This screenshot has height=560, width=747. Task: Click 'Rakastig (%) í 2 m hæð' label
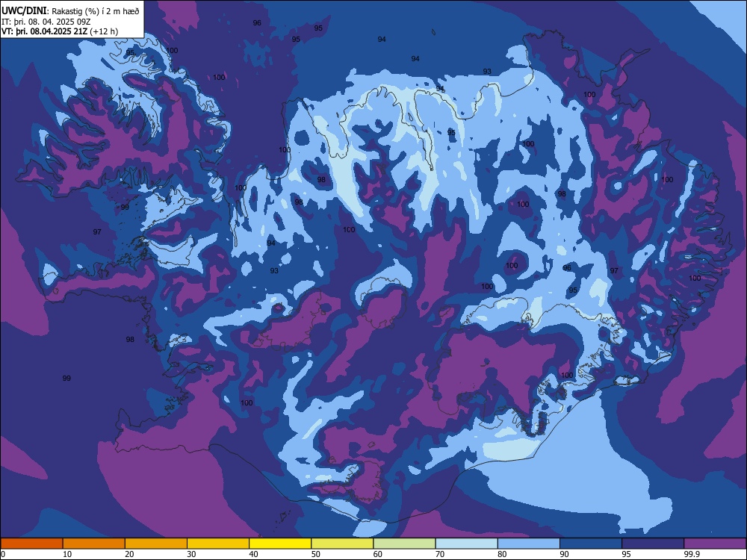click(x=96, y=11)
